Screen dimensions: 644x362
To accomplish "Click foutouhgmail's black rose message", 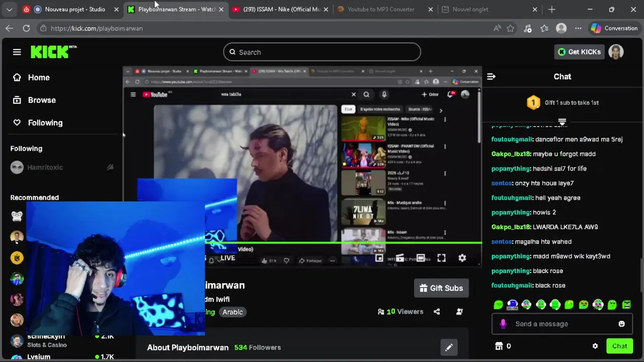I will tap(528, 285).
